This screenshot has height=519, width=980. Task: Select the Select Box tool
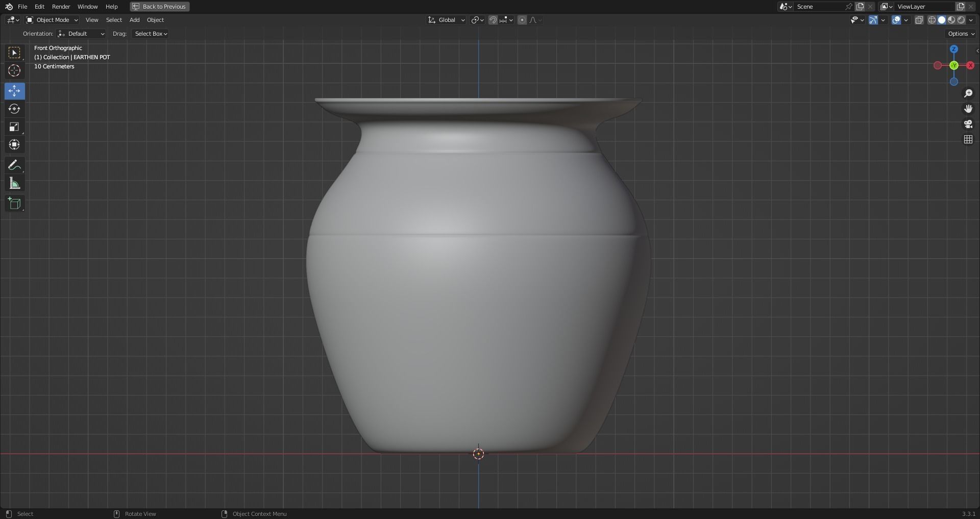coord(14,53)
